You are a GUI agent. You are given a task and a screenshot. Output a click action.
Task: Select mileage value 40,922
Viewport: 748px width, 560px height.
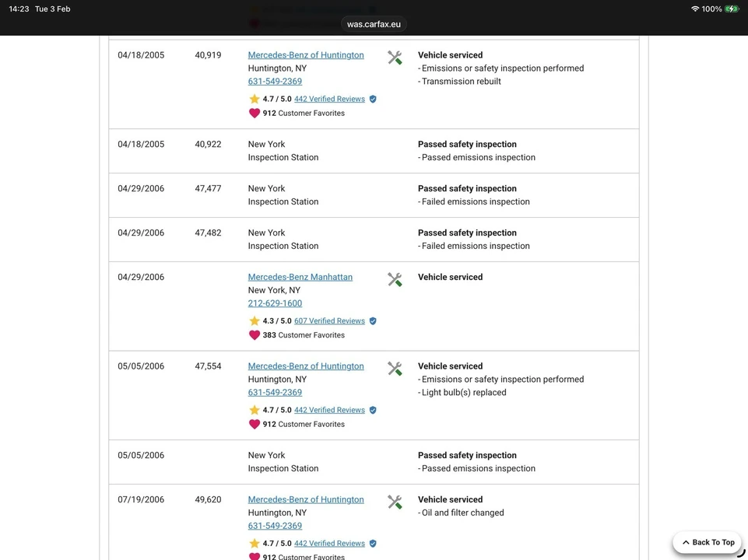208,145
